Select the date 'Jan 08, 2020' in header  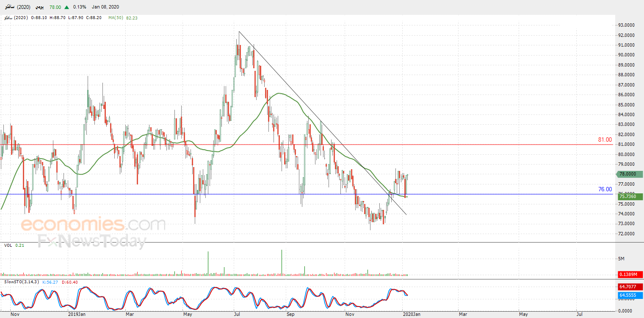106,7
